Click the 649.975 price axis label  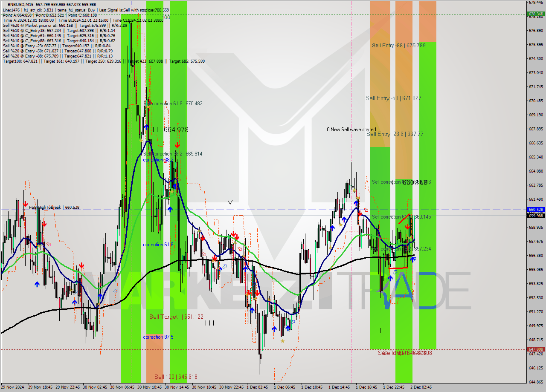coord(536,326)
